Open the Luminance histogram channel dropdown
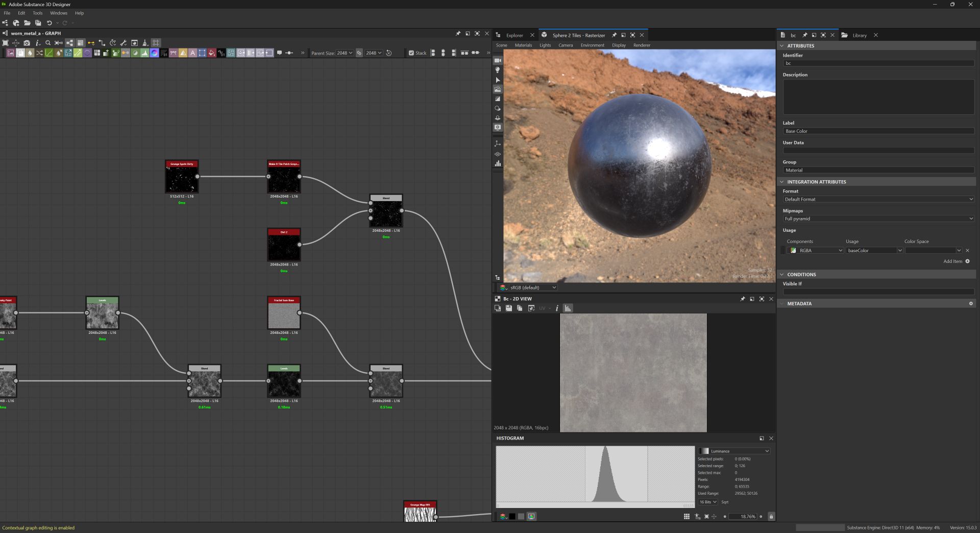The width and height of the screenshot is (980, 533). coord(734,451)
